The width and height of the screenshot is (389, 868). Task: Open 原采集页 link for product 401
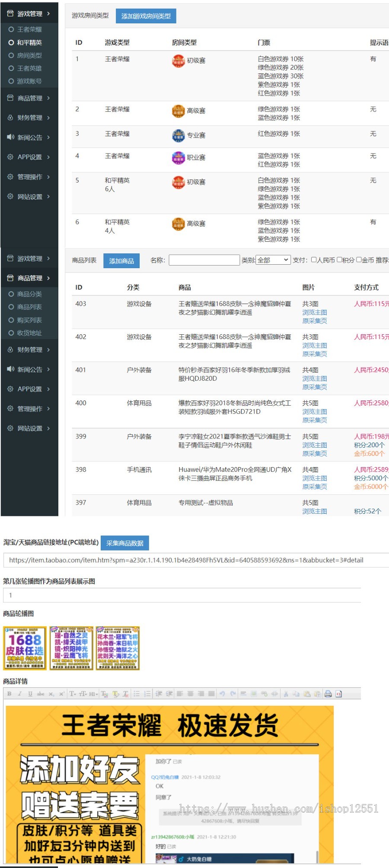(315, 387)
